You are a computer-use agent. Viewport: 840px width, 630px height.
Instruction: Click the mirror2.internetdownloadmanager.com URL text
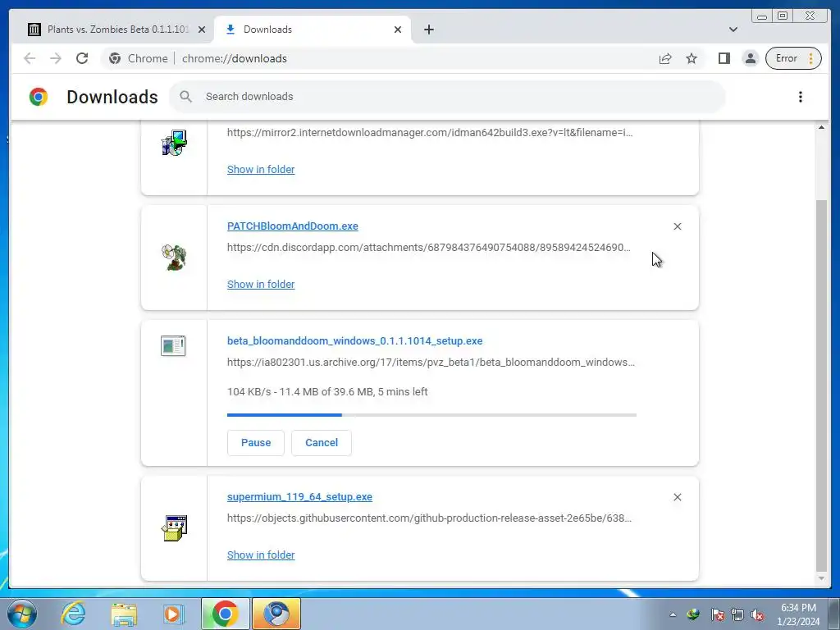430,132
